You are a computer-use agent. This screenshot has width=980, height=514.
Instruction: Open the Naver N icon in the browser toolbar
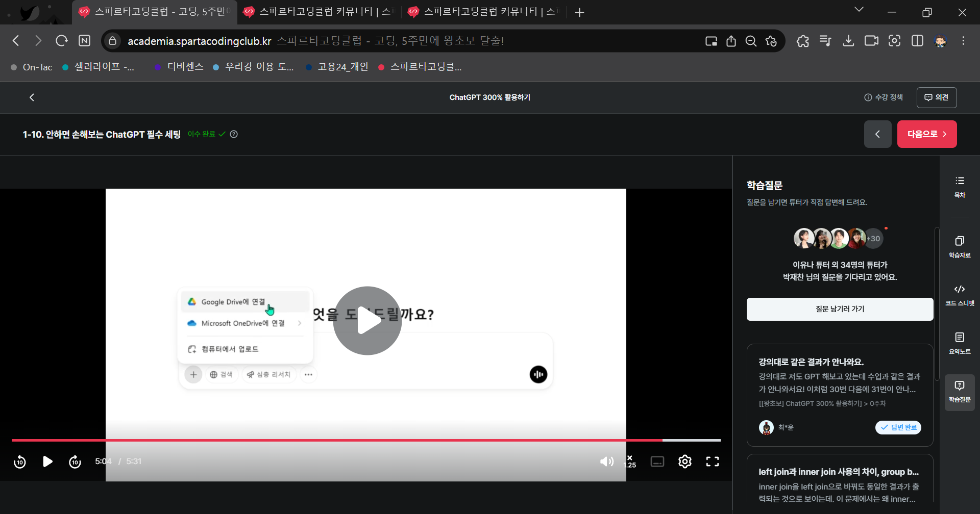(x=85, y=41)
